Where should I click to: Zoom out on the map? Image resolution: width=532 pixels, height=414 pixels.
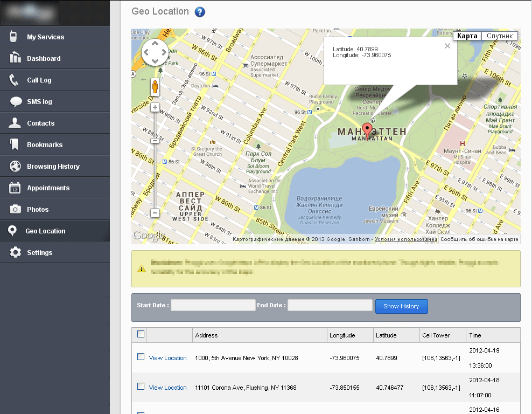coord(155,213)
